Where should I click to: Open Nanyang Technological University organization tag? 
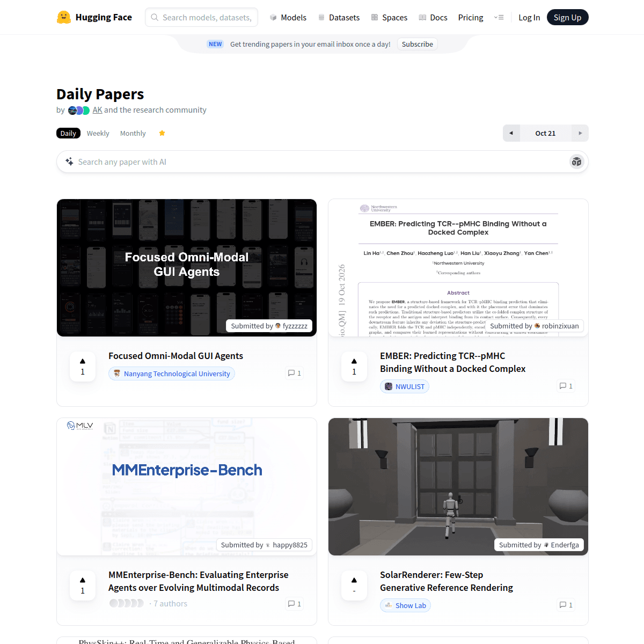tap(172, 374)
